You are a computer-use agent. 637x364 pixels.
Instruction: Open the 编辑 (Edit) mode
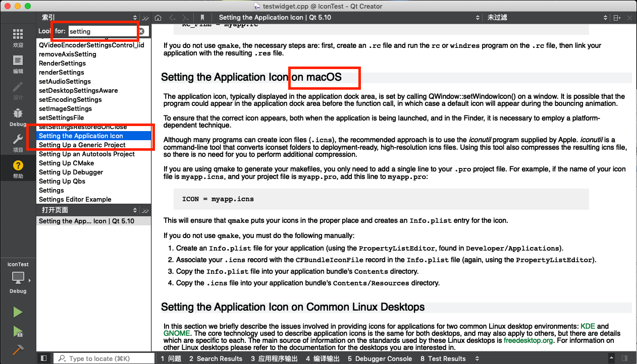click(x=18, y=64)
